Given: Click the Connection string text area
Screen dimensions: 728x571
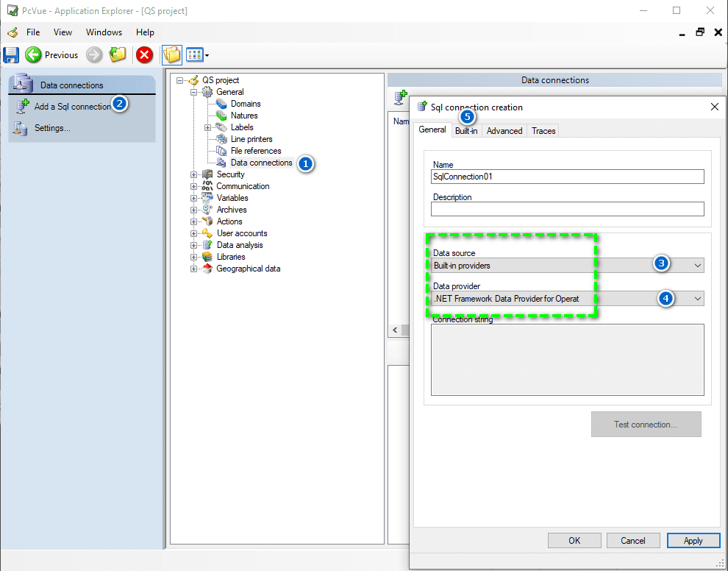Looking at the screenshot, I should 568,360.
